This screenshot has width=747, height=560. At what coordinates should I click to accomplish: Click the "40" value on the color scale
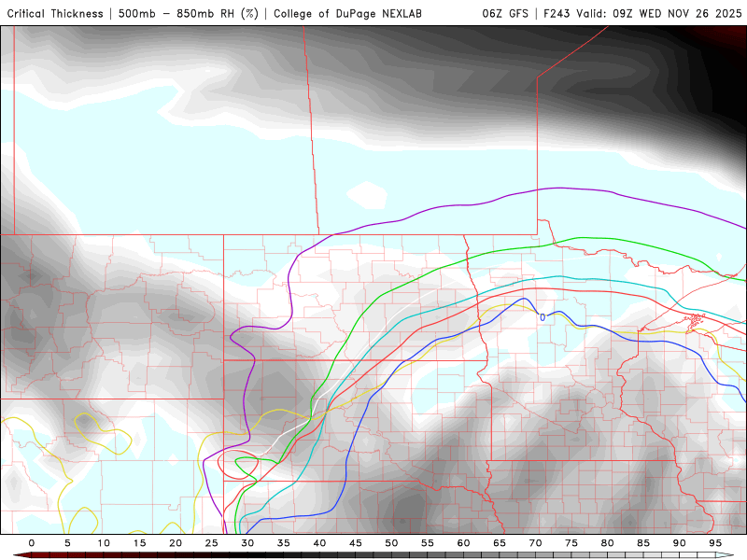(319, 543)
